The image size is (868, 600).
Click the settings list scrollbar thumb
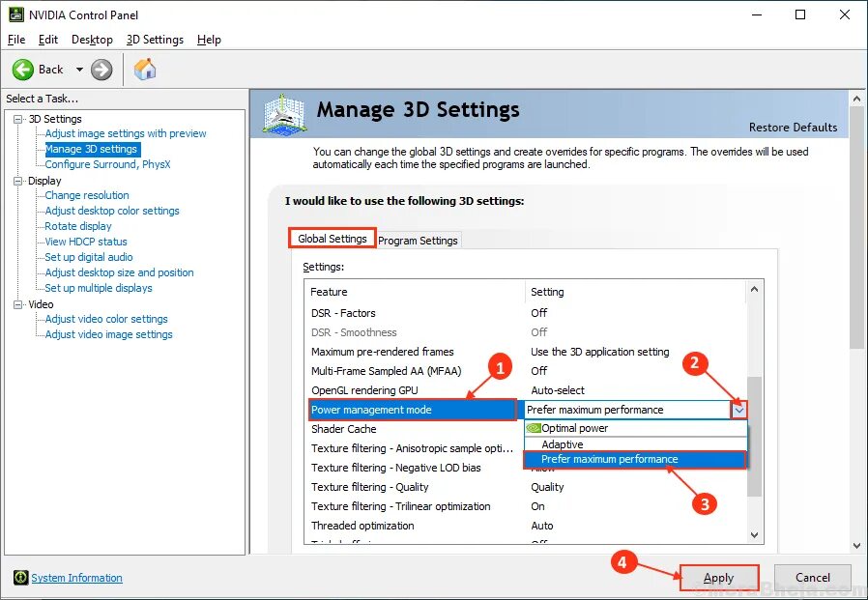[754, 436]
